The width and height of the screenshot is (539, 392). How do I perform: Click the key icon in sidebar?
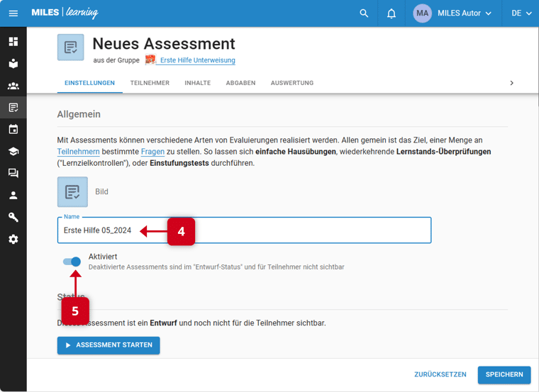[x=13, y=218]
